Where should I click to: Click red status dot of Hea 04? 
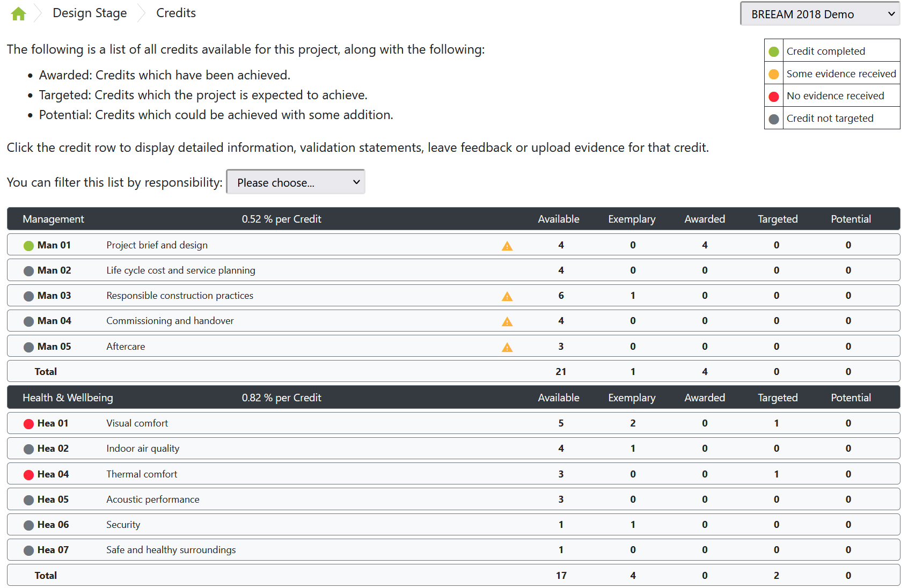tap(29, 475)
